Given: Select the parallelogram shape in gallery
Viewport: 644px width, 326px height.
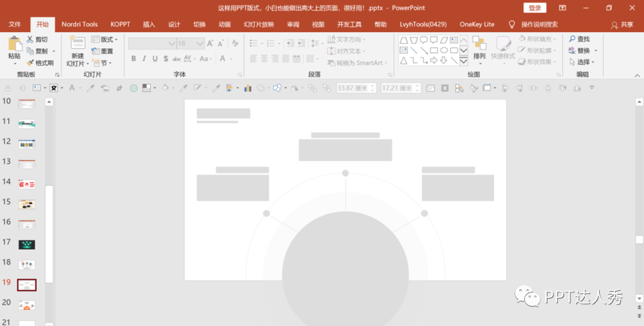Looking at the screenshot, I should tap(444, 40).
